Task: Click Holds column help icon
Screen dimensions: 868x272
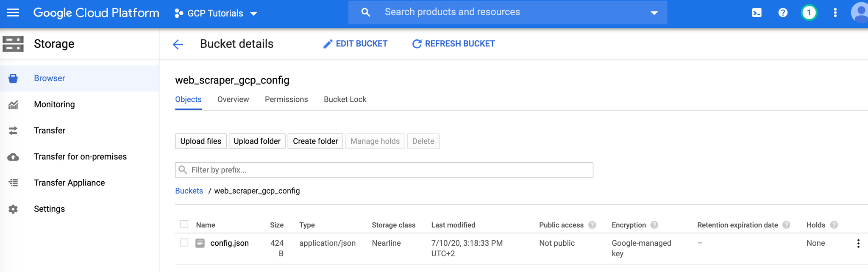Action: tap(834, 225)
